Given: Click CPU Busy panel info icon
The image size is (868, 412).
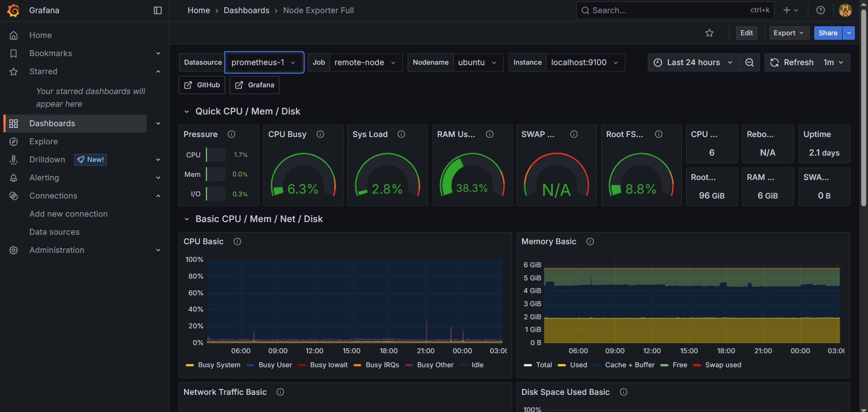Looking at the screenshot, I should 320,134.
